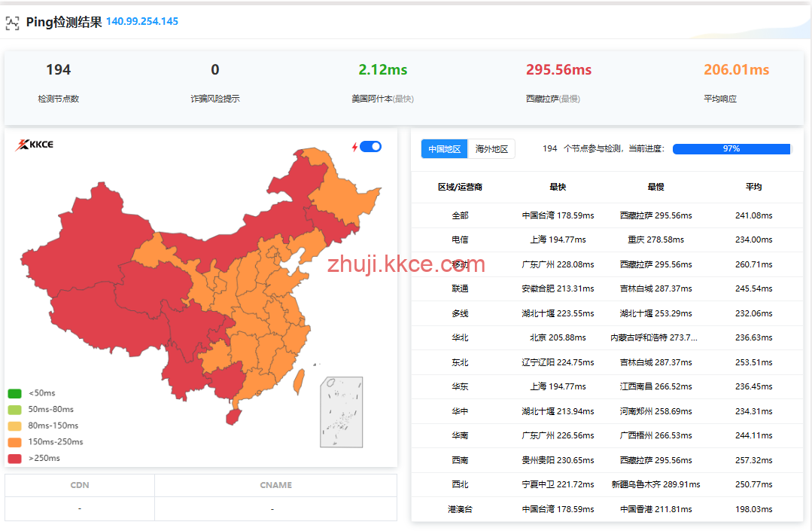Click the South China Sea inset map
The width and height of the screenshot is (812, 531).
coord(341,412)
